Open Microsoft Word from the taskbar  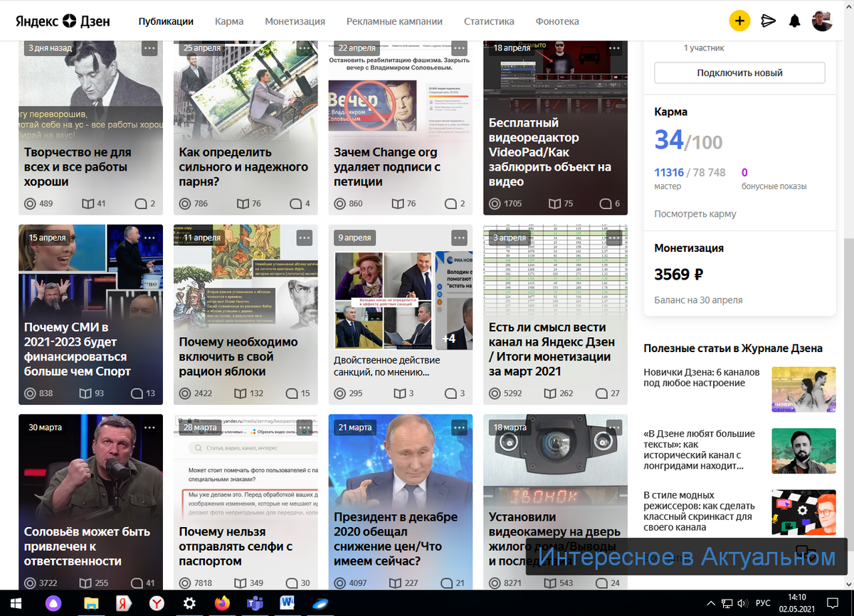[x=286, y=603]
